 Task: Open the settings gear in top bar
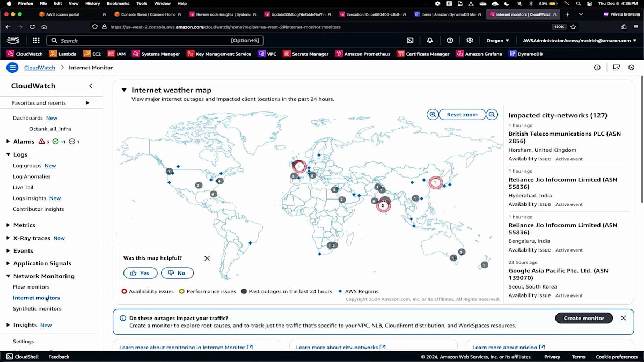(x=470, y=40)
